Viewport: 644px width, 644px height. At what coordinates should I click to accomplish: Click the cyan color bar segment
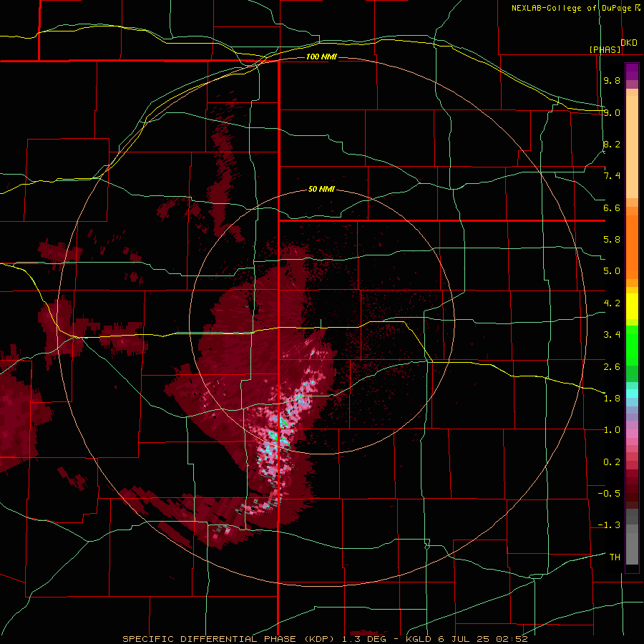coord(632,394)
